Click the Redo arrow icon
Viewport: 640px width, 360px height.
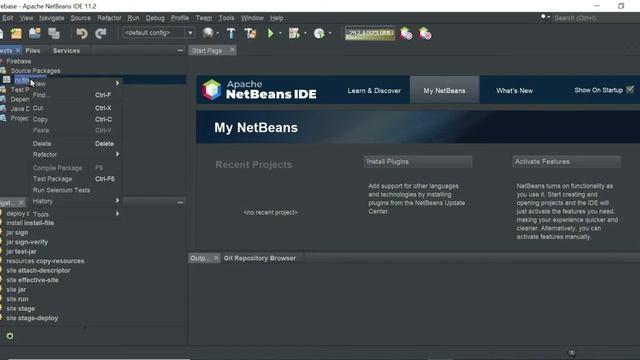100,33
